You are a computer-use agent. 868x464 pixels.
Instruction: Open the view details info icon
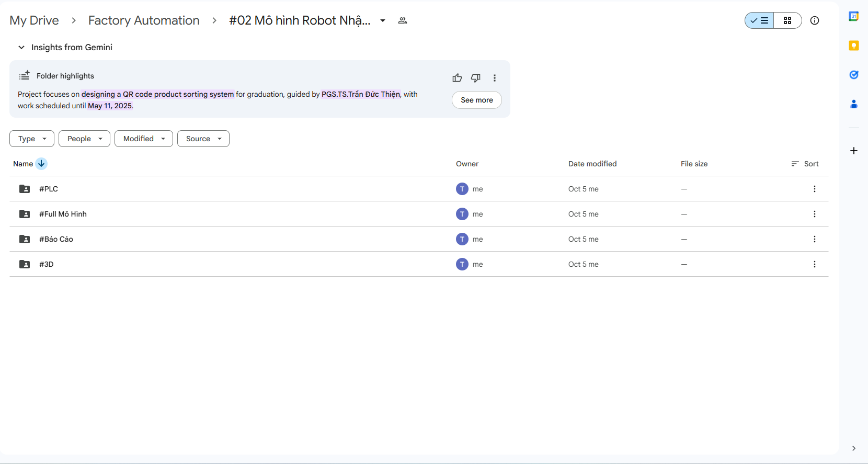click(x=814, y=20)
